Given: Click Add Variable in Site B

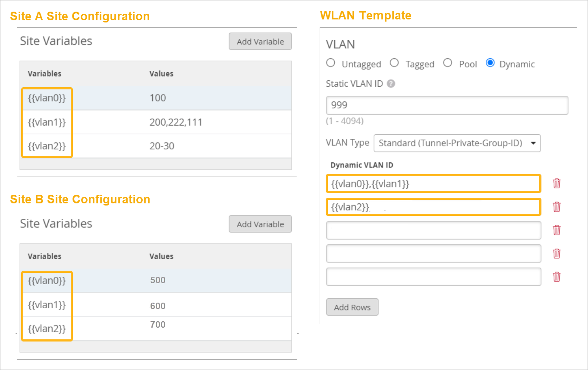Looking at the screenshot, I should (x=260, y=225).
